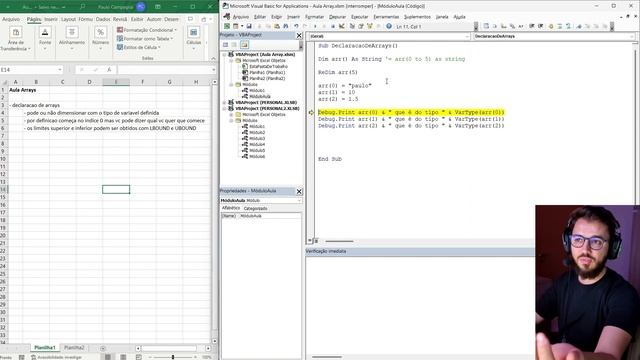The width and height of the screenshot is (640, 360).
Task: Click the View Code icon in Project panel
Action: (225, 45)
